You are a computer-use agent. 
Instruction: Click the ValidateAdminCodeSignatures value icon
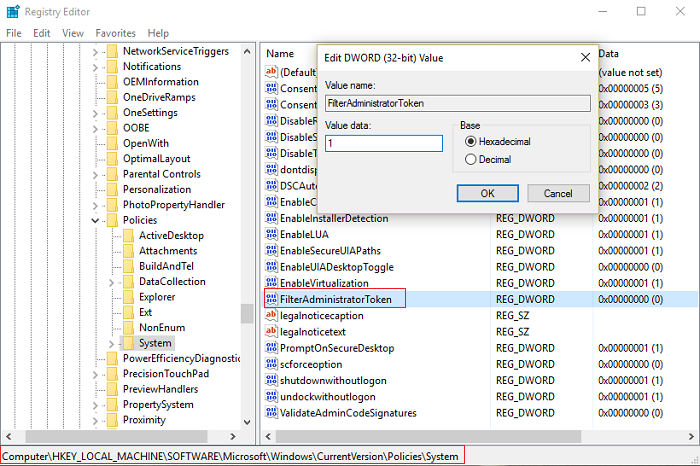(271, 413)
